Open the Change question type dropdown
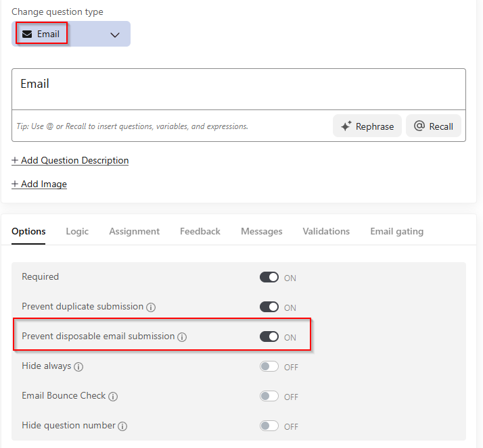Screen dimensions: 483x448 114,34
